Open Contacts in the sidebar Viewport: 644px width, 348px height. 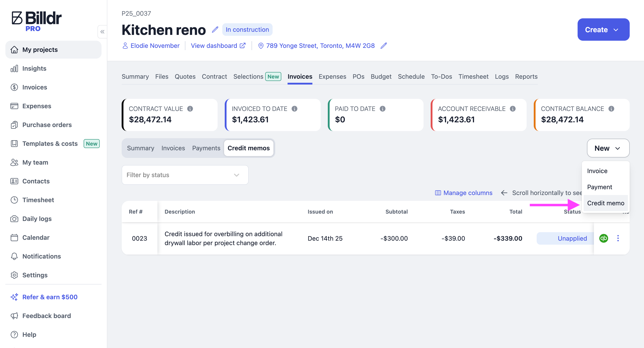point(53,181)
